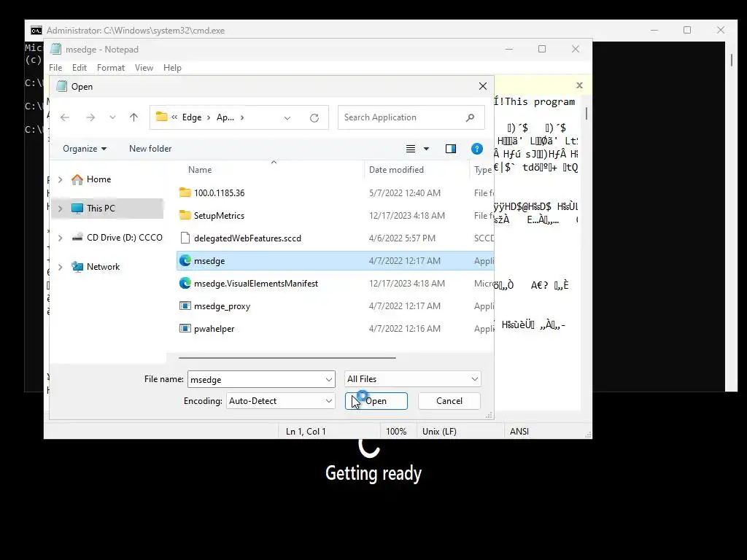Change view layout icon
Viewport: 747px width, 560px height.
pos(411,149)
